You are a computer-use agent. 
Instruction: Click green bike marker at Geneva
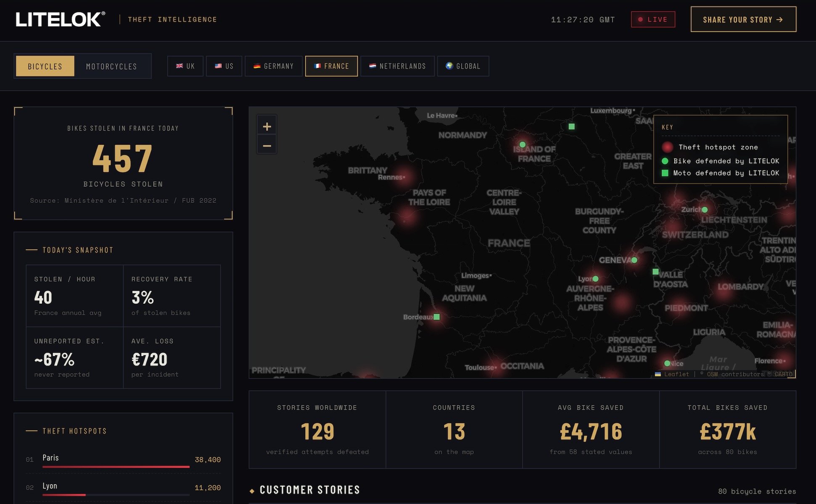tap(634, 260)
